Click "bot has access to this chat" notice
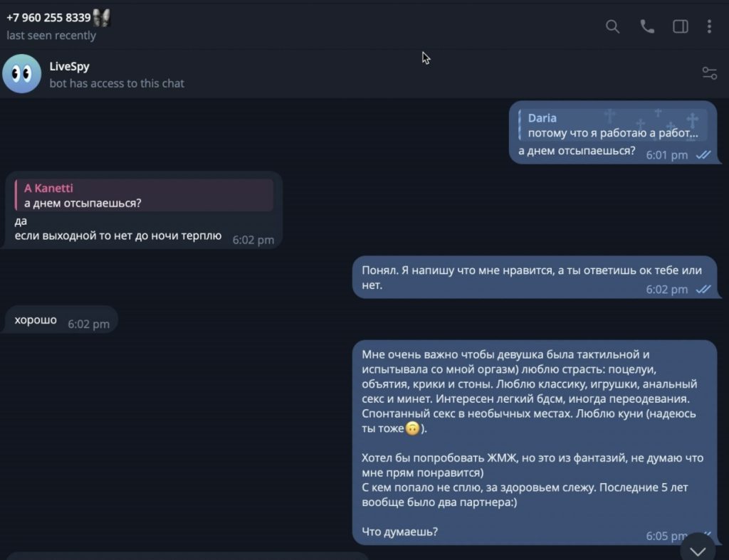This screenshot has height=560, width=729. [117, 83]
